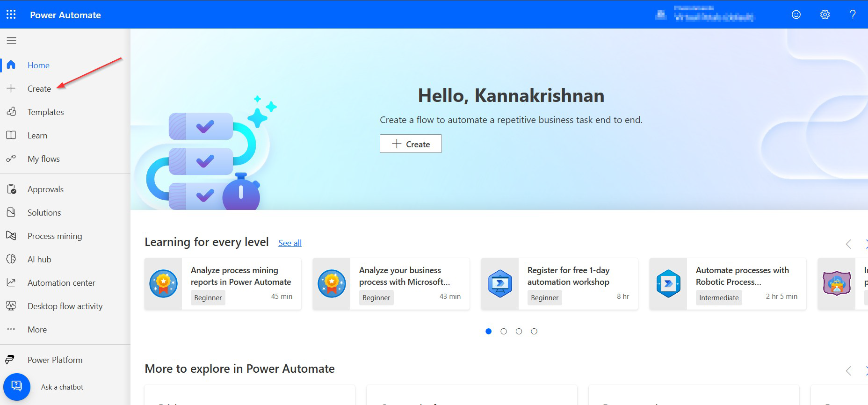Click the Desktop flow activity monitor icon
This screenshot has height=405, width=868.
click(11, 306)
